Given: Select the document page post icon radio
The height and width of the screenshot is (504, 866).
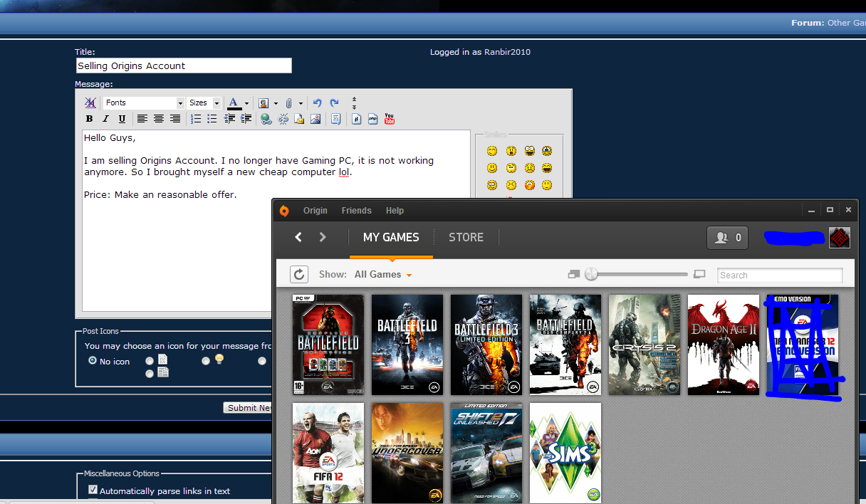Looking at the screenshot, I should coord(150,361).
